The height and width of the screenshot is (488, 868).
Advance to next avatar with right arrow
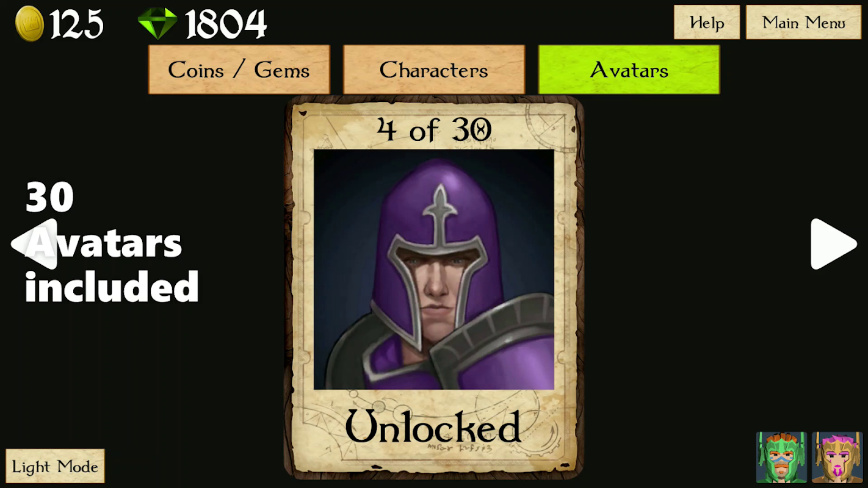pyautogui.click(x=833, y=244)
